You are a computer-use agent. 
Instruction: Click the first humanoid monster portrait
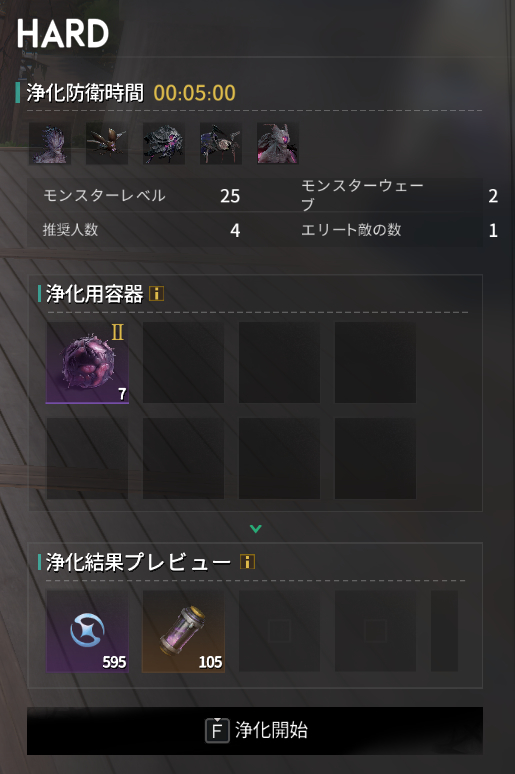[x=50, y=143]
